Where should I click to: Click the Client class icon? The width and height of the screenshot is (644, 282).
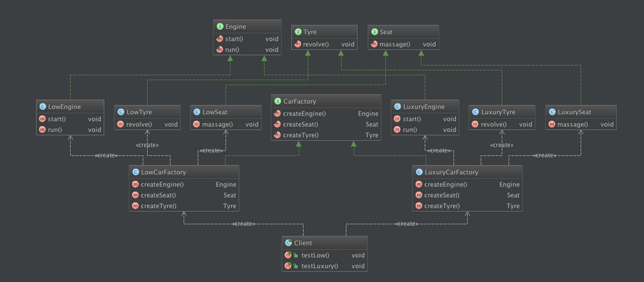pyautogui.click(x=288, y=243)
